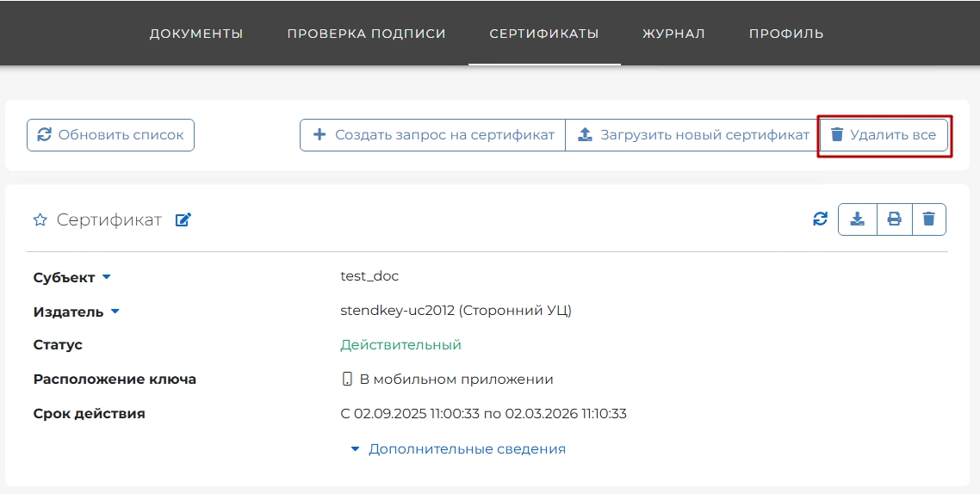The image size is (980, 494).
Task: Delete this certificate with the trash icon
Action: [x=928, y=219]
